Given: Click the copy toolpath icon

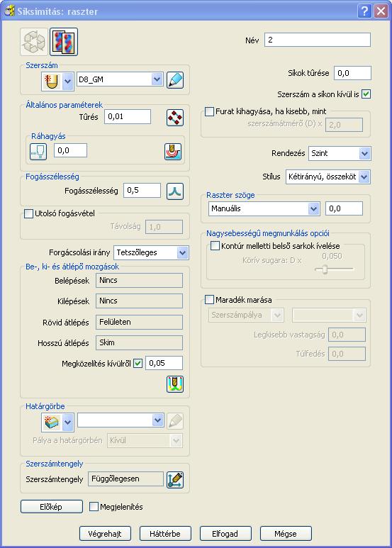Looking at the screenshot, I should [x=64, y=42].
